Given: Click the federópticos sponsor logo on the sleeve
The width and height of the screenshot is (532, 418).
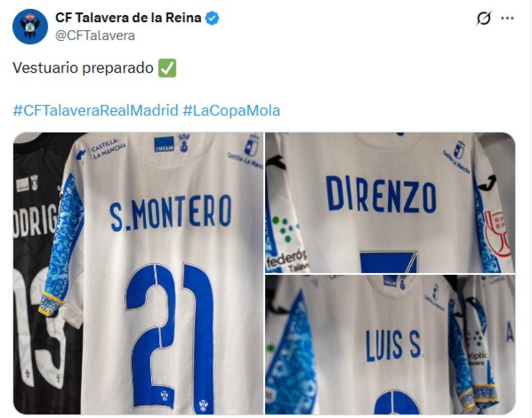Looking at the screenshot, I should (286, 246).
